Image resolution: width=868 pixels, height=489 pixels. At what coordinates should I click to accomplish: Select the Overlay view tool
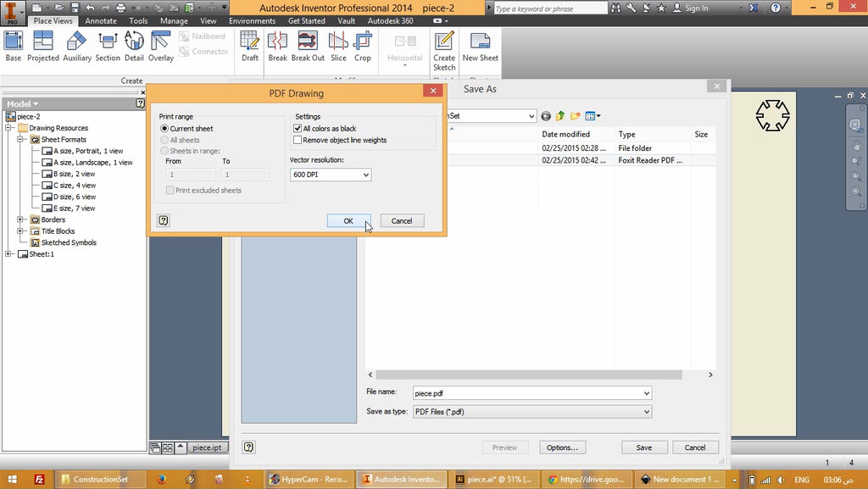[x=160, y=47]
